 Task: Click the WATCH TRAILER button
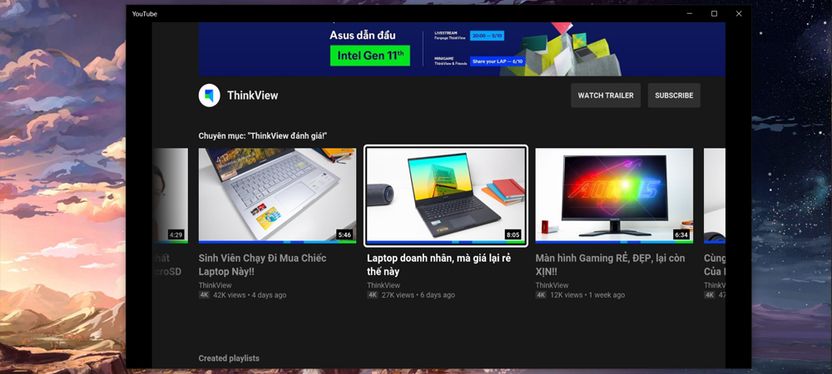(x=605, y=95)
